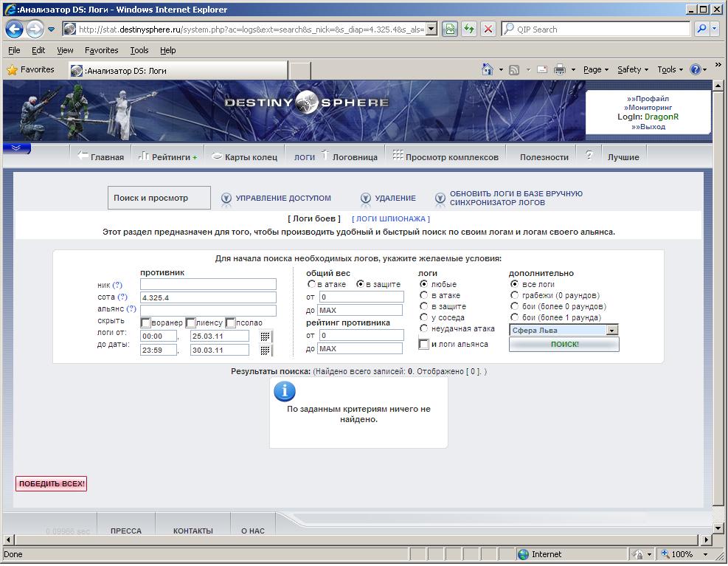The height and width of the screenshot is (566, 728).
Task: Click the сота field containing 4.325.4
Action: point(208,297)
